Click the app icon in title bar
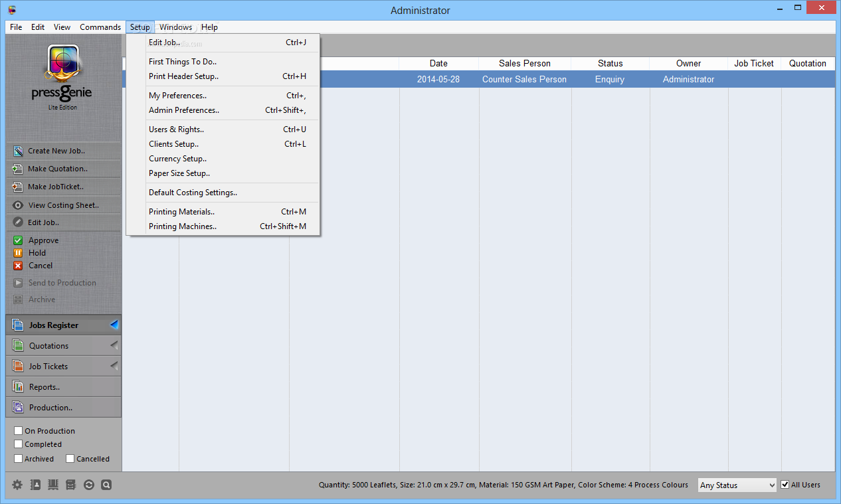 coord(12,10)
